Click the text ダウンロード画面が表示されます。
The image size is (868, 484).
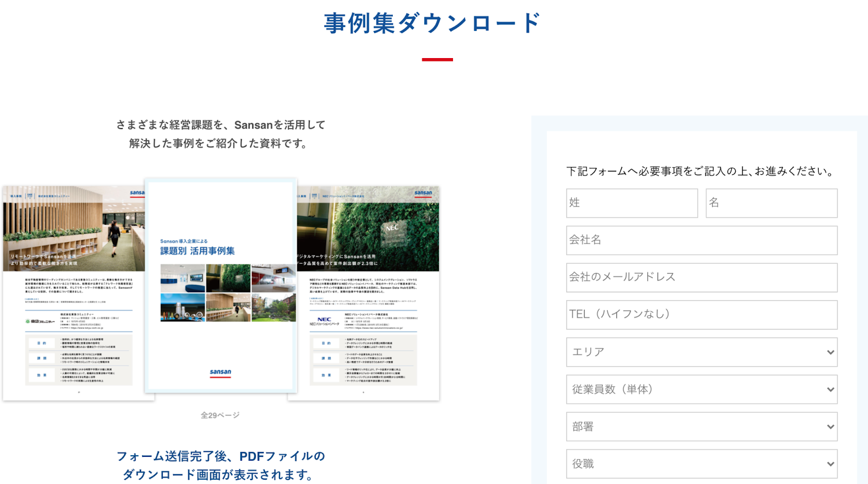click(x=219, y=475)
